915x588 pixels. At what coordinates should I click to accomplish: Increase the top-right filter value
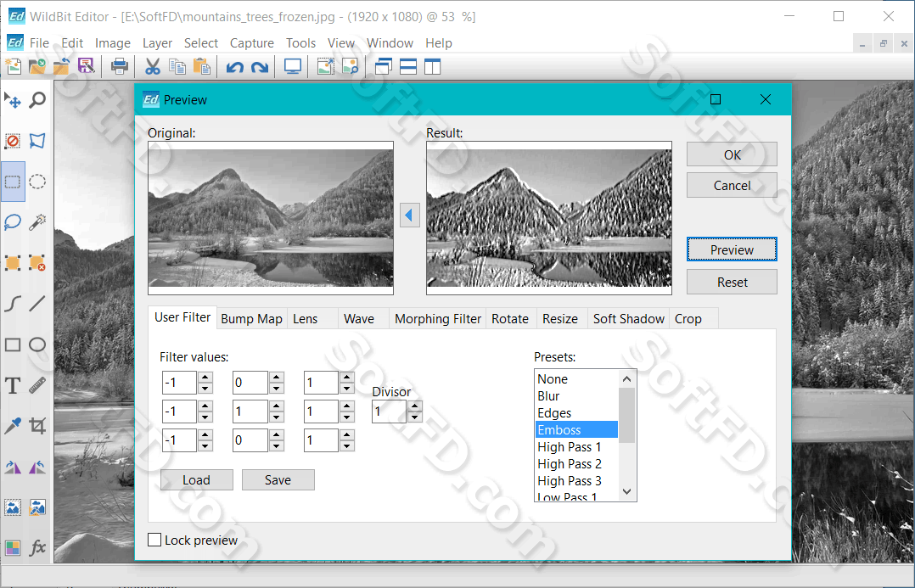coord(346,377)
